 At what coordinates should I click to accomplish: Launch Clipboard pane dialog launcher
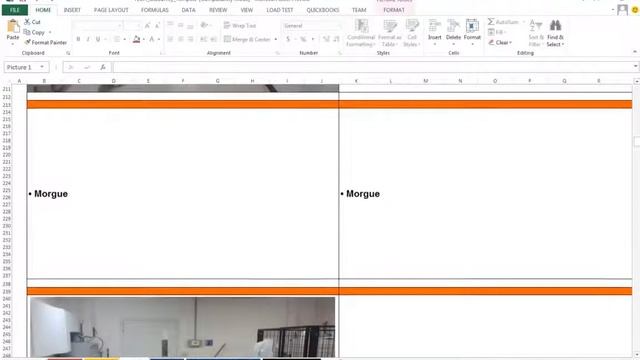click(68, 53)
